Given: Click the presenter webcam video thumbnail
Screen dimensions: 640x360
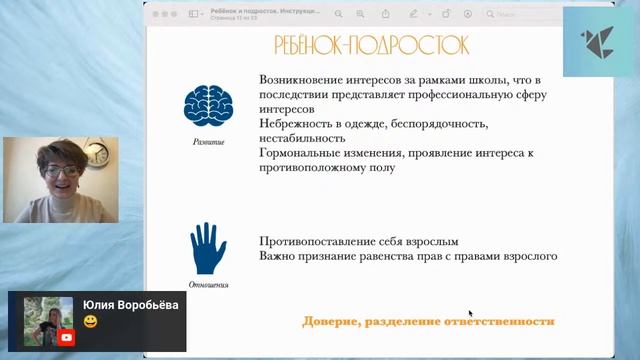Looking at the screenshot, I should click(61, 180).
